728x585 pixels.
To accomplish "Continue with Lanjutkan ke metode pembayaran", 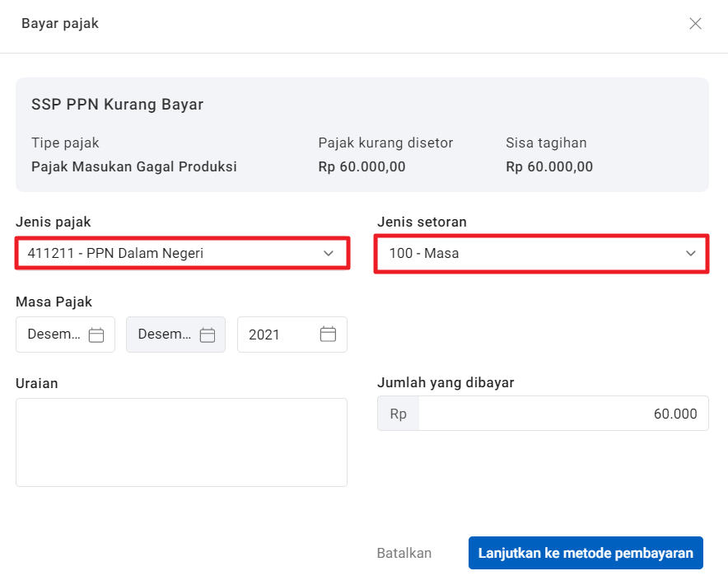I will click(x=586, y=553).
